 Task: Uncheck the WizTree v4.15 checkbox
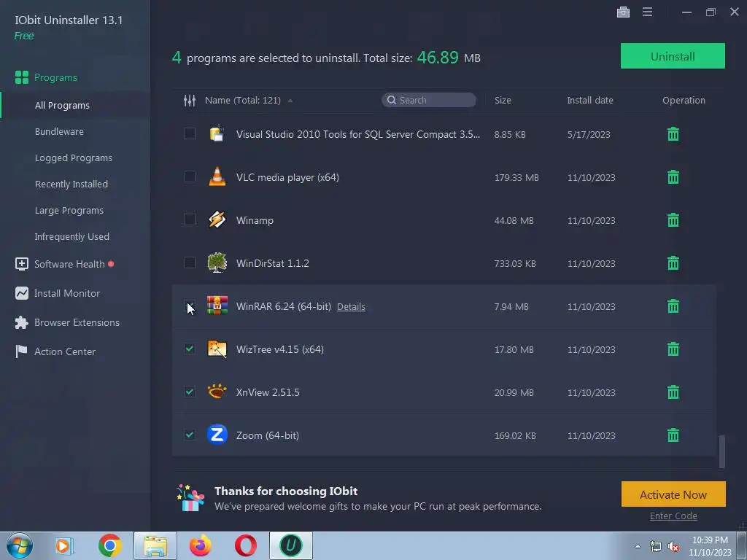pyautogui.click(x=190, y=349)
